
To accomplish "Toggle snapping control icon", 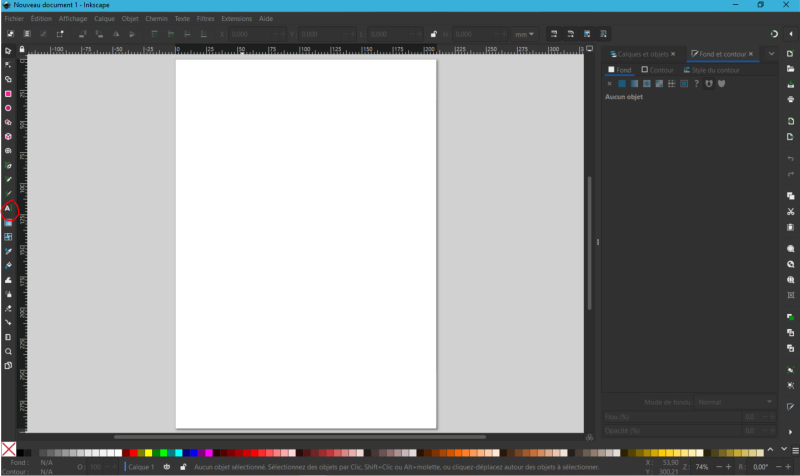I will pyautogui.click(x=774, y=34).
